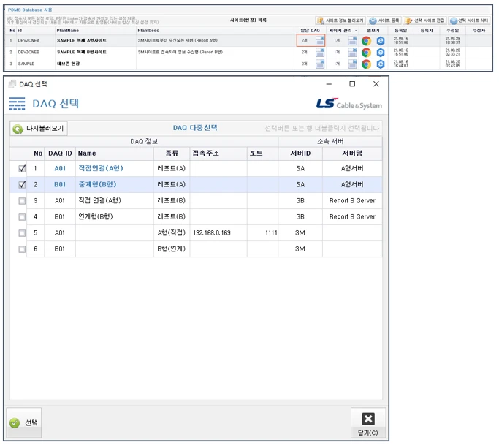Open DAQ assignment icon for DEVZONEA row

coord(320,41)
